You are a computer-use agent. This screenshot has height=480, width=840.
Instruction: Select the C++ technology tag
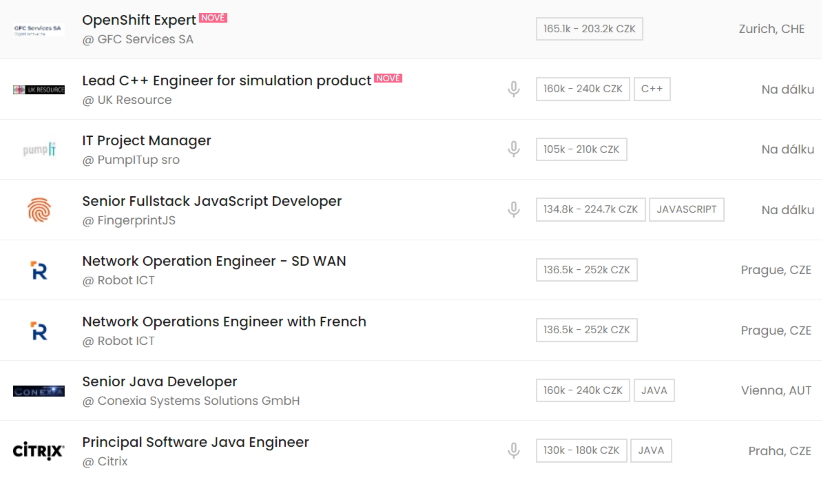(x=652, y=89)
